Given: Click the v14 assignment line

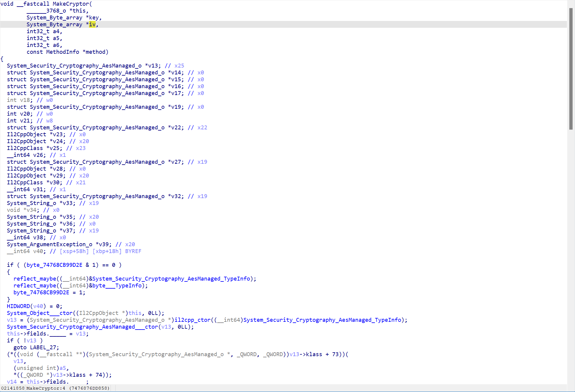Looking at the screenshot, I should tap(48, 382).
